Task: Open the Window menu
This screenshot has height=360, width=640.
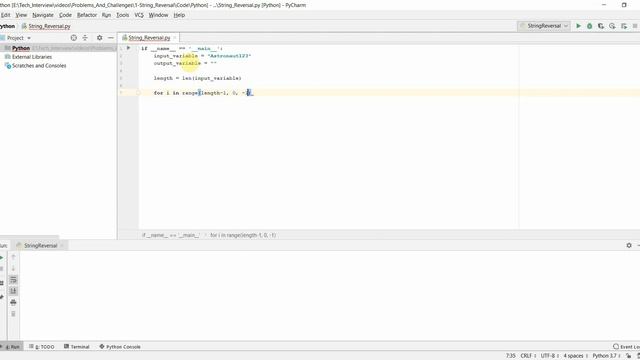Action: (158, 15)
